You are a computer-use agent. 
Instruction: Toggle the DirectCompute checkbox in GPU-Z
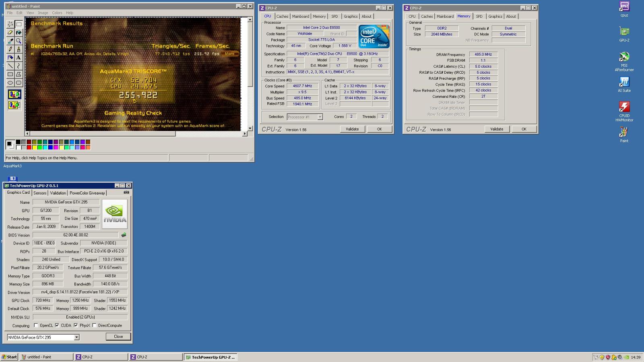pos(94,325)
